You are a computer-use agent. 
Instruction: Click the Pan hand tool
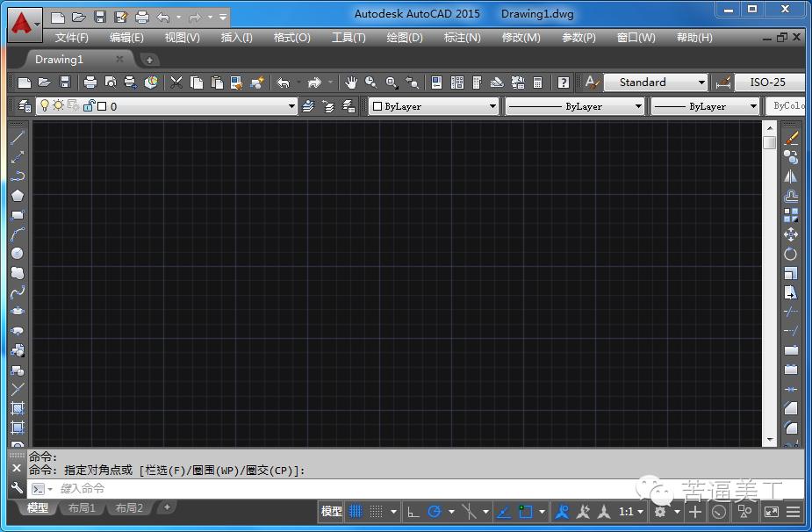pos(351,83)
